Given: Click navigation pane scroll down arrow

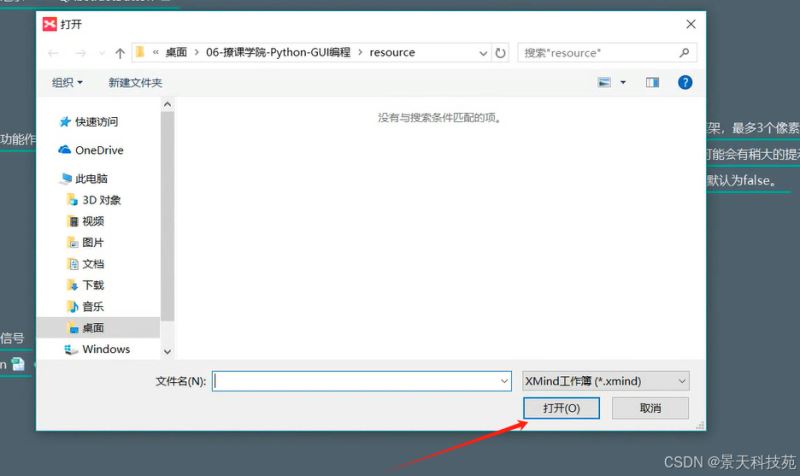Looking at the screenshot, I should click(167, 352).
